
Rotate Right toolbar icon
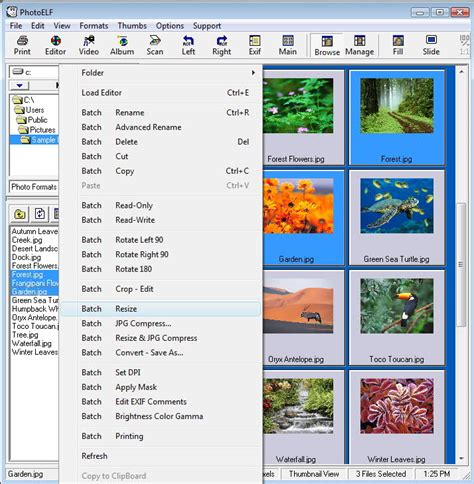click(x=222, y=45)
